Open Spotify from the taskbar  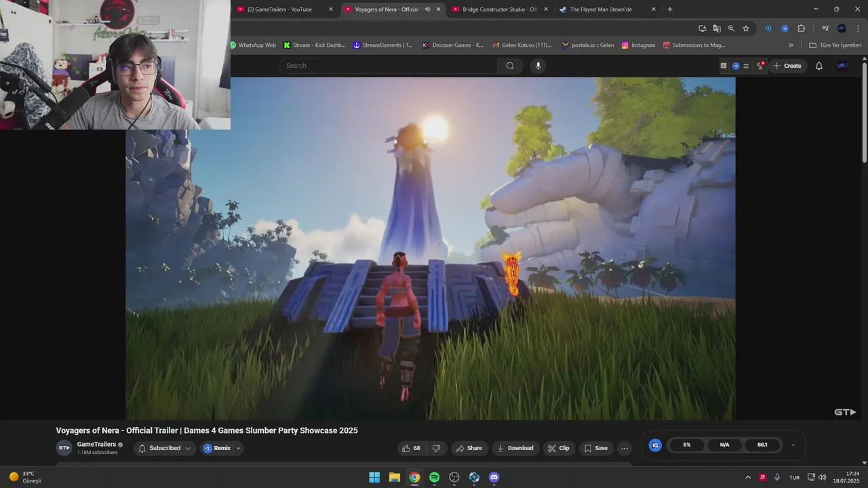click(x=434, y=477)
